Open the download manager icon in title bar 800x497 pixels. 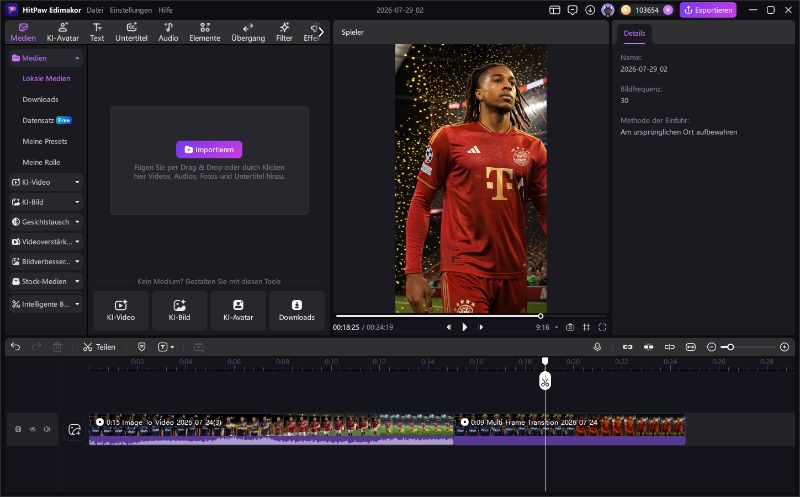coord(590,10)
